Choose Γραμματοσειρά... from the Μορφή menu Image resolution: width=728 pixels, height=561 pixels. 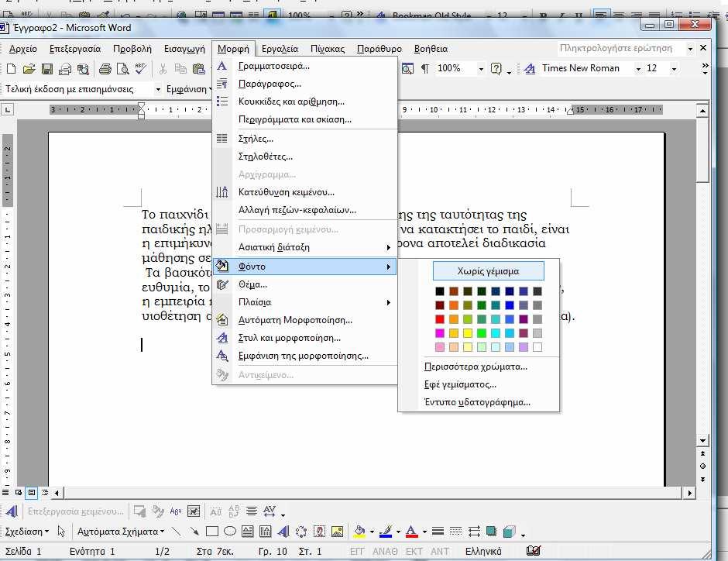[304, 66]
